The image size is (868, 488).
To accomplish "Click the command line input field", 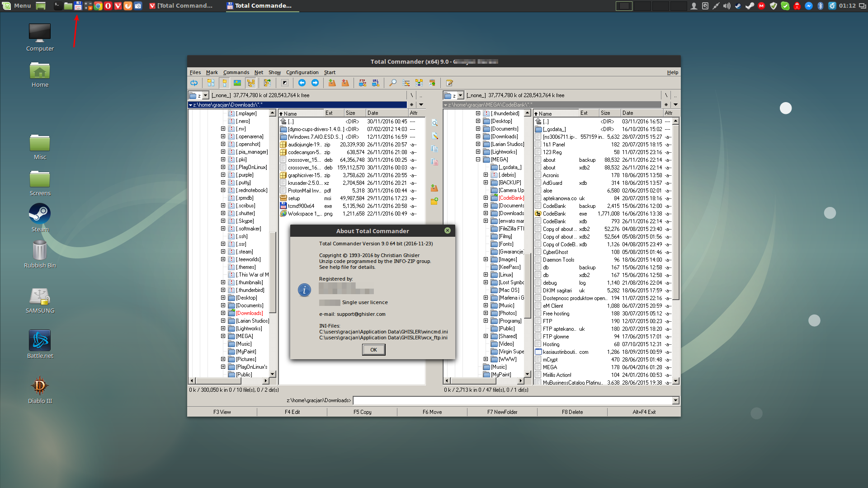I will (512, 400).
